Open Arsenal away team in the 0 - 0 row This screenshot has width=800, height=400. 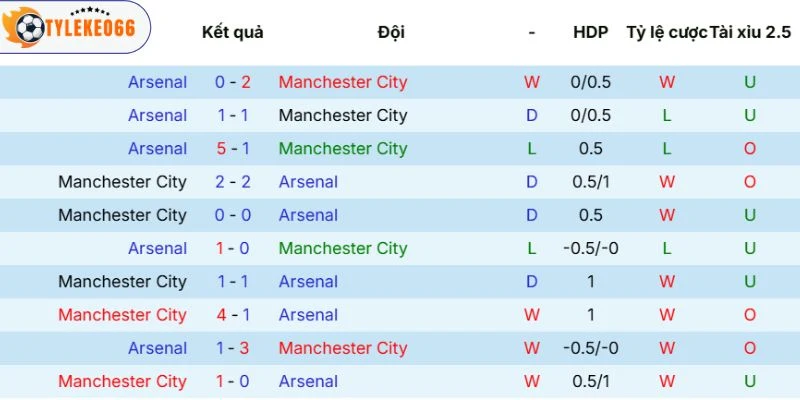tap(308, 215)
